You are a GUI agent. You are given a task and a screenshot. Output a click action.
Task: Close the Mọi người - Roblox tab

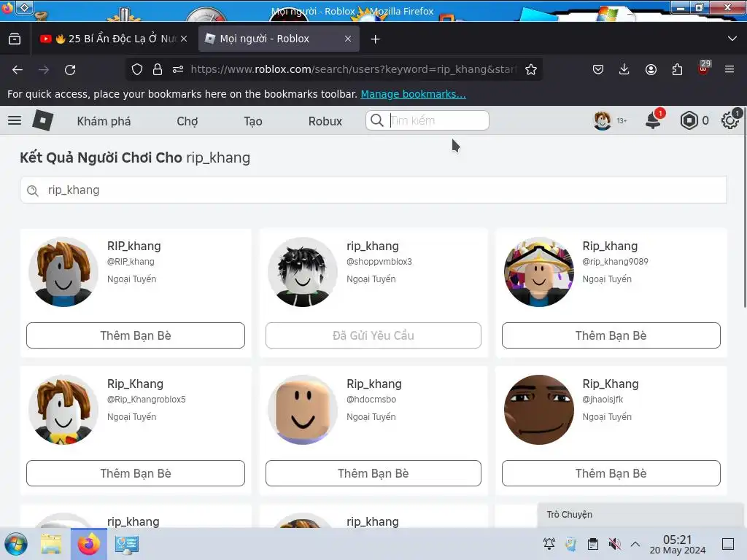pyautogui.click(x=348, y=39)
